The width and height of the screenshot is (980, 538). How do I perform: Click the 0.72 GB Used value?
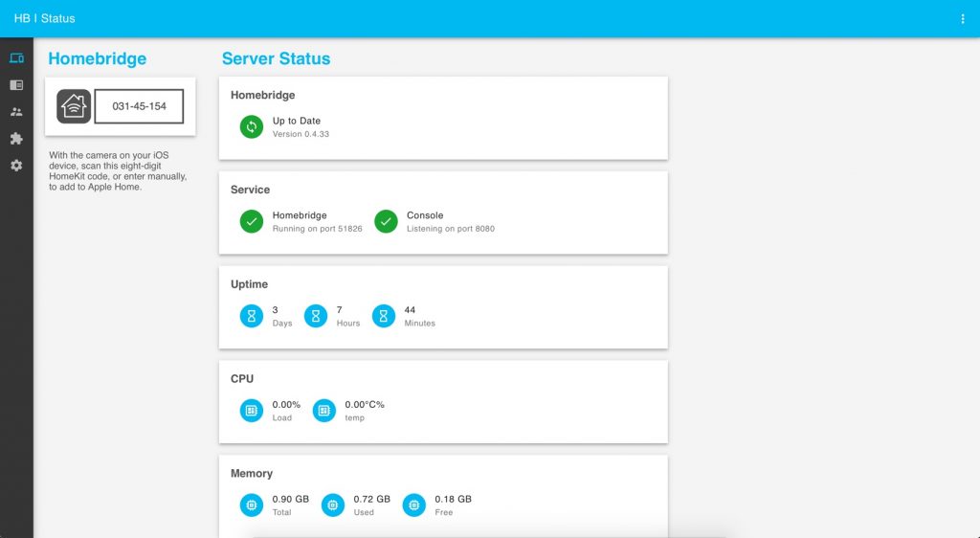coord(372,499)
